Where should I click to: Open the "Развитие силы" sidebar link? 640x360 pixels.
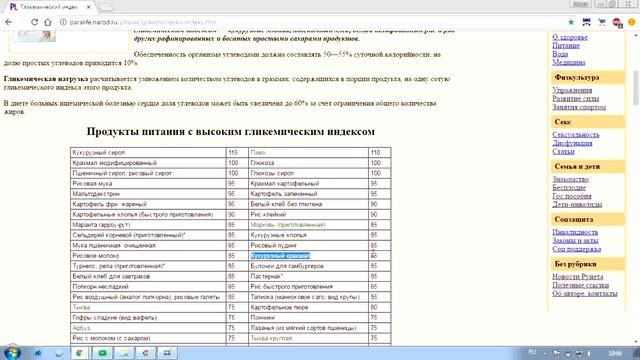pyautogui.click(x=576, y=98)
